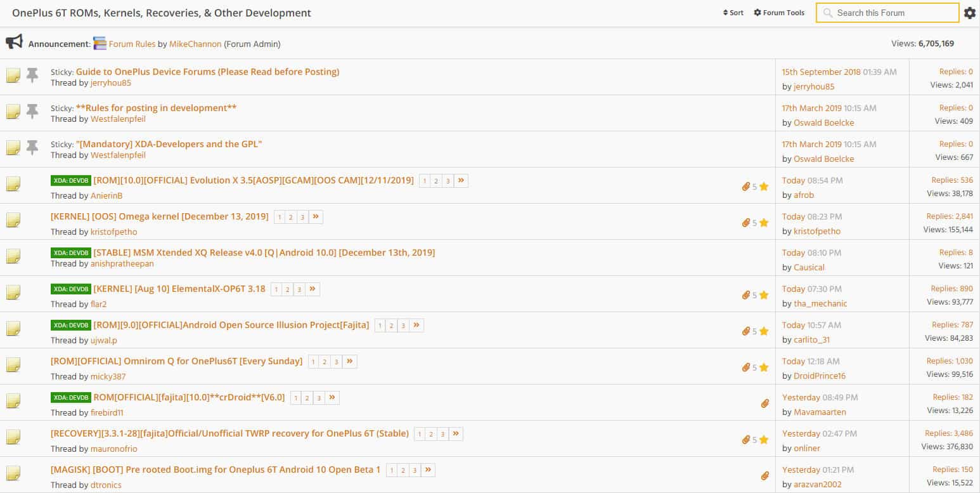Jump to last page of Illusion Project thread
The height and width of the screenshot is (493, 980).
click(416, 325)
